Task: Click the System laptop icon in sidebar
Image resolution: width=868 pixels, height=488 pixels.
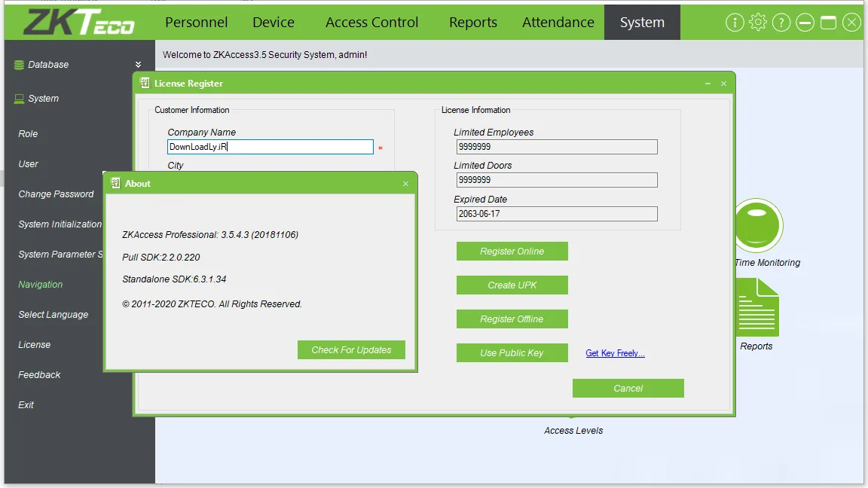Action: [19, 99]
